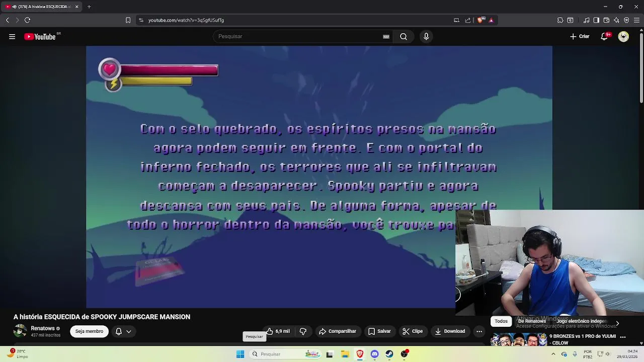644x362 pixels.
Task: Click the taskbar Pesquisar search box
Action: pos(285,354)
